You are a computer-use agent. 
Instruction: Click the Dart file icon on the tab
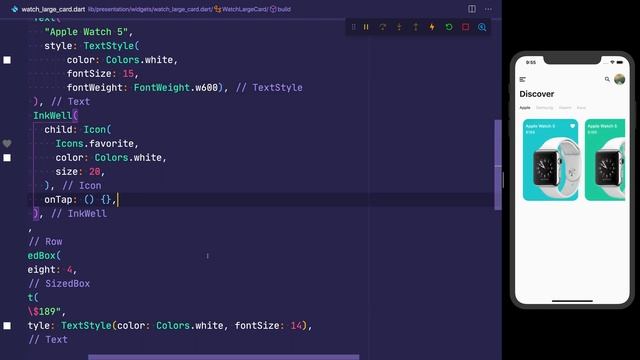pos(15,9)
